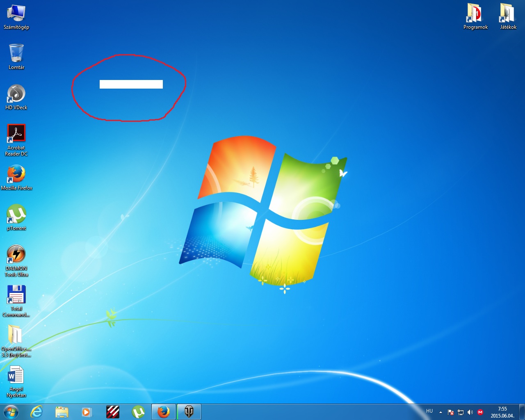Open the clock showing 7:55

[502, 412]
